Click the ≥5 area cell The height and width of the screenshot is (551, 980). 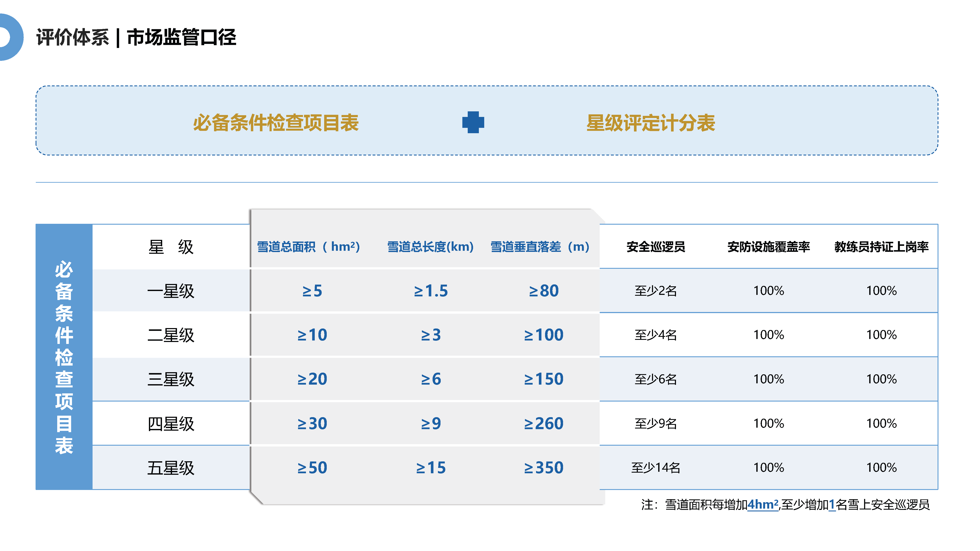(312, 291)
